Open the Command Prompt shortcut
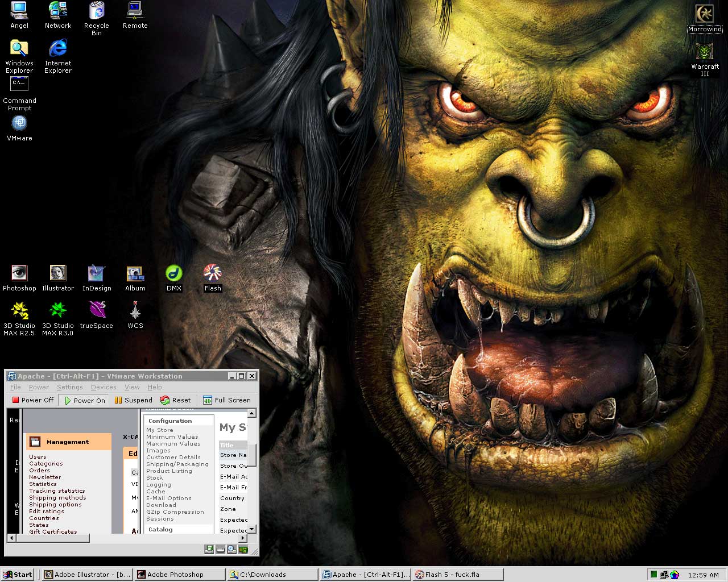 (x=19, y=94)
